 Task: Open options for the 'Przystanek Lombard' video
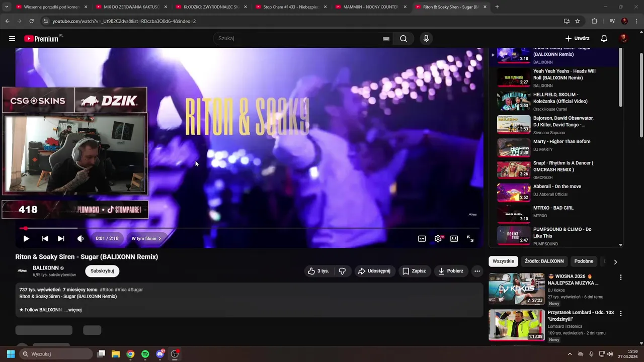(x=621, y=313)
